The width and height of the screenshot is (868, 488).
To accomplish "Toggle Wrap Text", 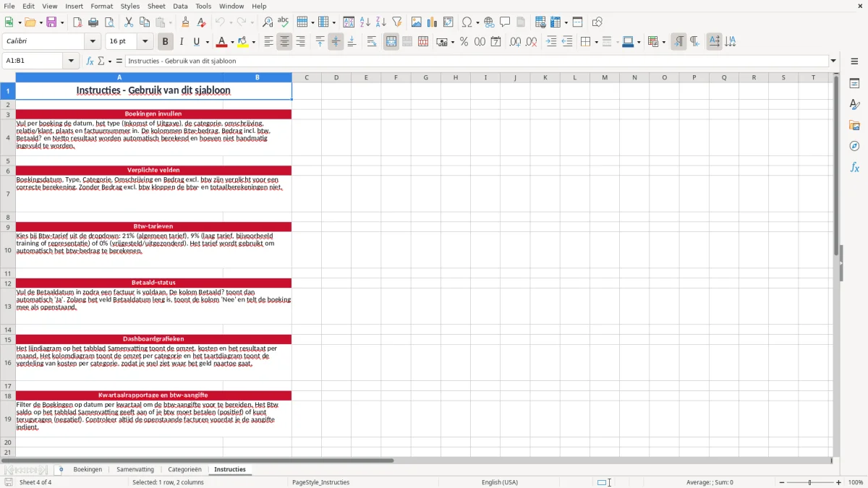I will point(372,42).
